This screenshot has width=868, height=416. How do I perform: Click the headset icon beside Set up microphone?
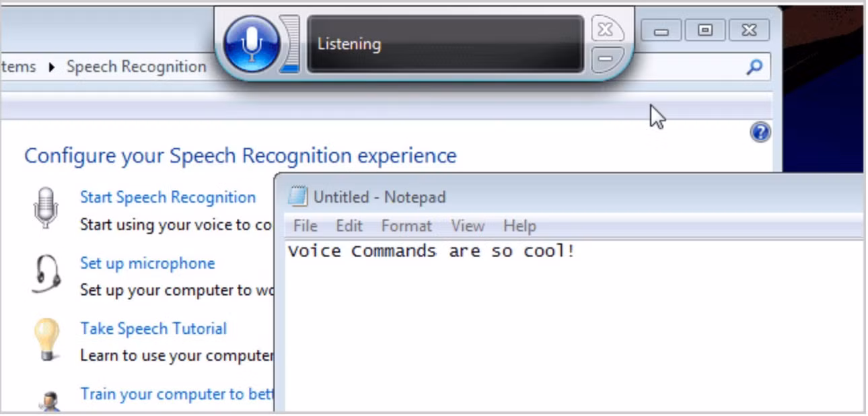point(46,274)
